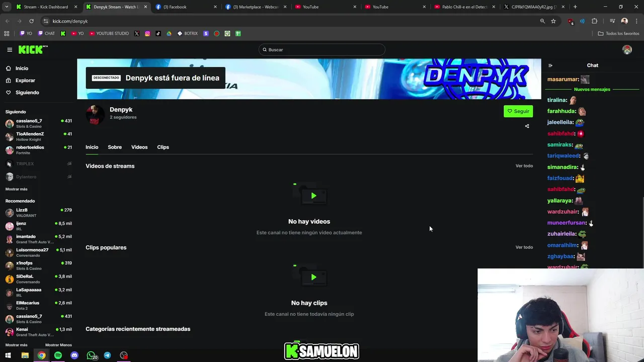The image size is (644, 362).
Task: Share the Denpyk channel via share icon
Action: click(527, 126)
